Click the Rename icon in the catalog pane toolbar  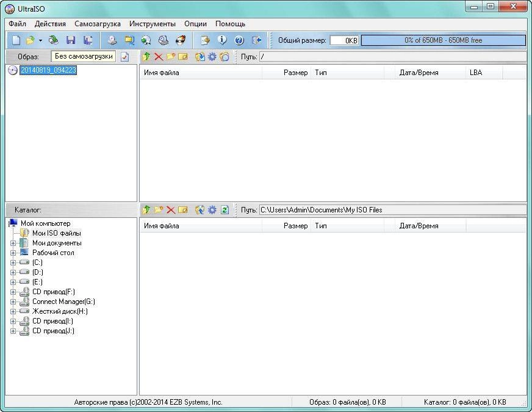(183, 210)
